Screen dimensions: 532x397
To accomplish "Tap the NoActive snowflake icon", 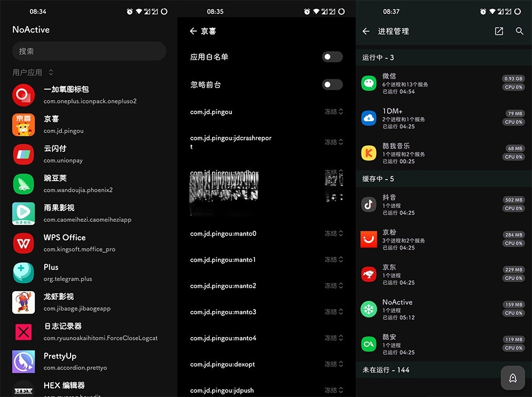I will click(369, 309).
